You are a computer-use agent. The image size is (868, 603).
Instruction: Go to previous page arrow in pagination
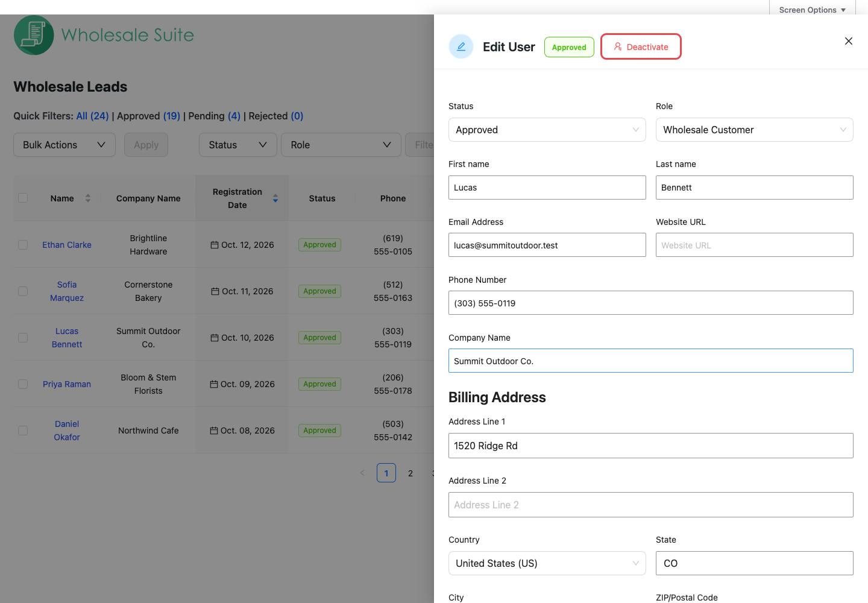click(x=362, y=473)
